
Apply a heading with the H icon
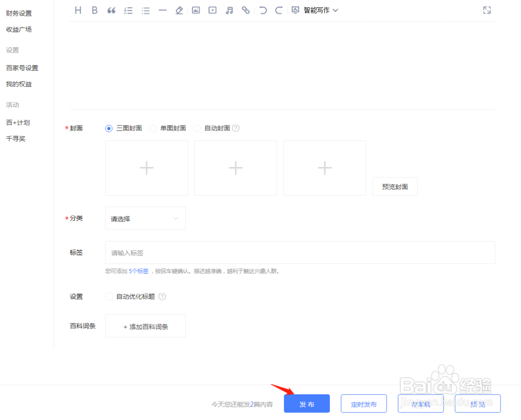coord(78,10)
